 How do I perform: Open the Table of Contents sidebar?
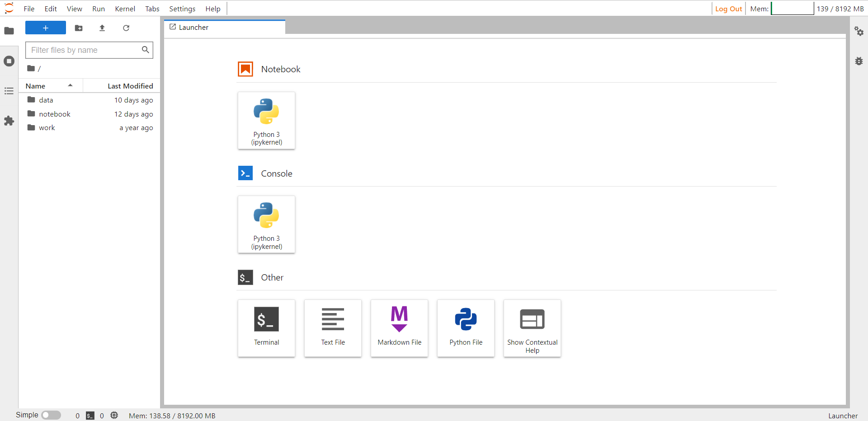click(x=9, y=91)
